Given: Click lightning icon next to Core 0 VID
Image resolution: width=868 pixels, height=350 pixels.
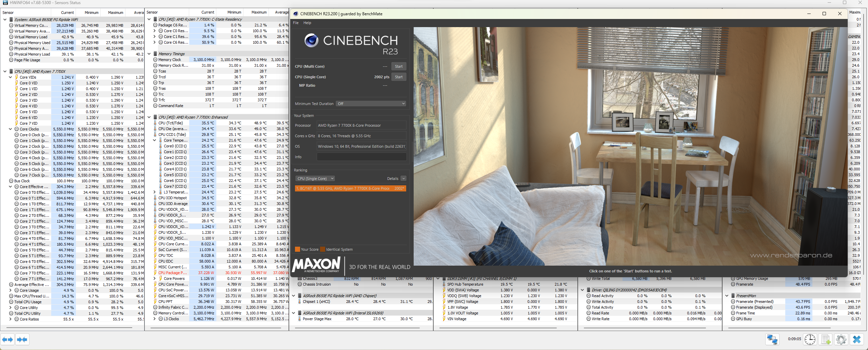Looking at the screenshot, I should [16, 83].
